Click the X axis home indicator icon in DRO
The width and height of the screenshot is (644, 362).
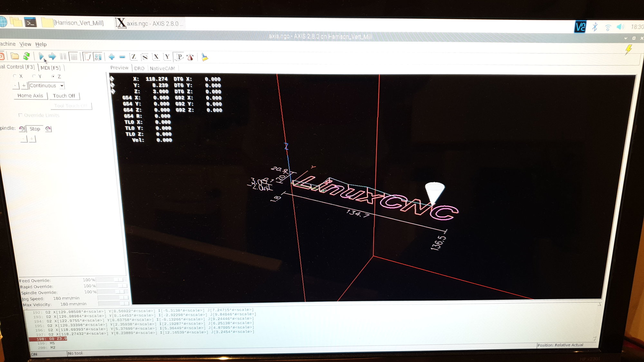coord(112,79)
